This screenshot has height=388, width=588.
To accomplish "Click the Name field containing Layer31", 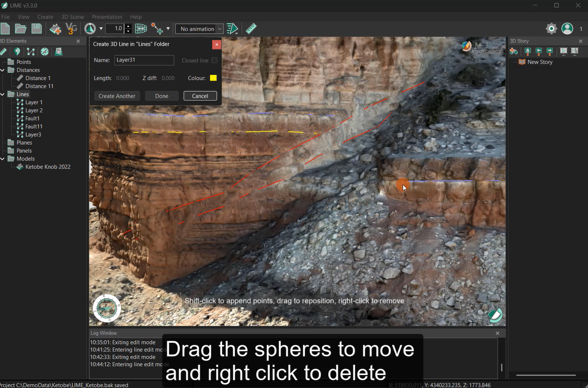I will (144, 60).
